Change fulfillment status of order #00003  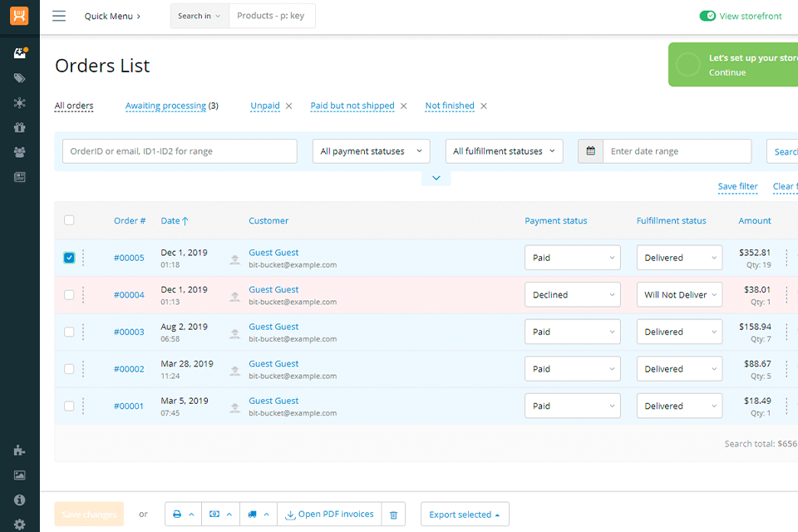[x=679, y=332]
